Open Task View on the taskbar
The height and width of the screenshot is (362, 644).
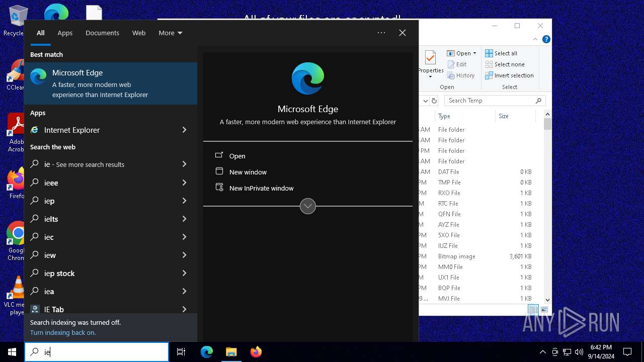pyautogui.click(x=181, y=352)
